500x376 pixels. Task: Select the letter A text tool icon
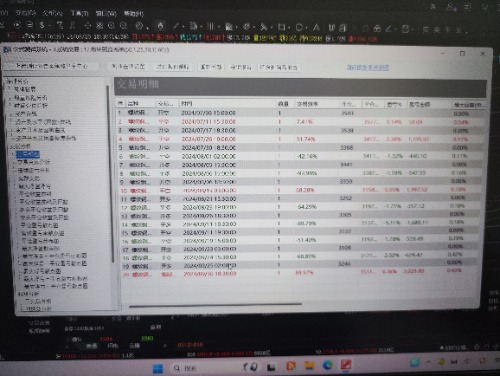pyautogui.click(x=316, y=28)
